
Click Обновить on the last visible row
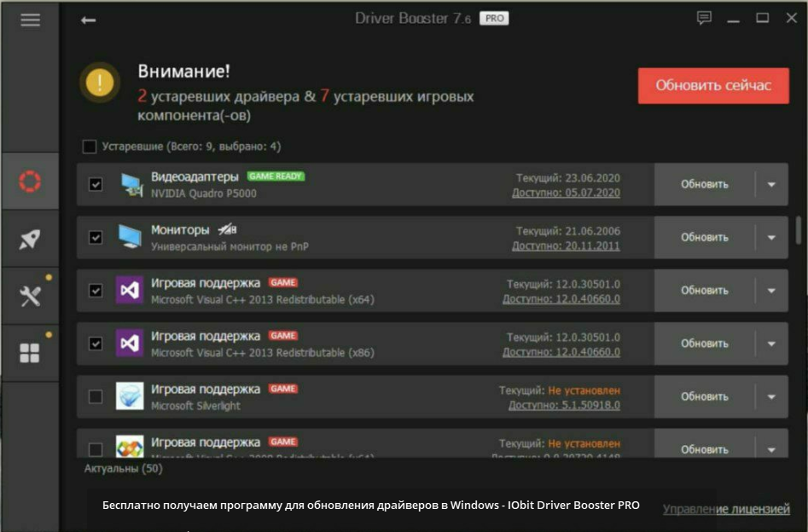coord(705,449)
